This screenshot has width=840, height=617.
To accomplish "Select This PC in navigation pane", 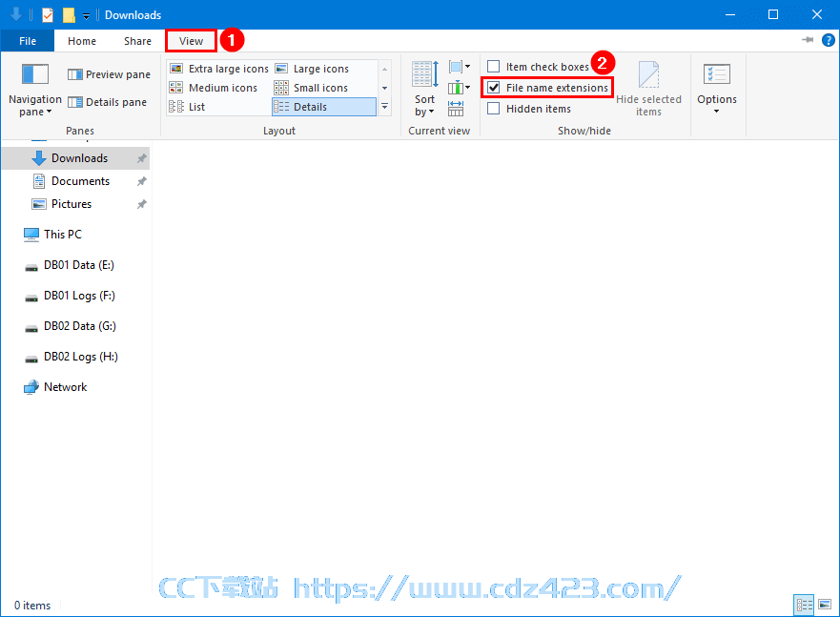I will [x=53, y=235].
